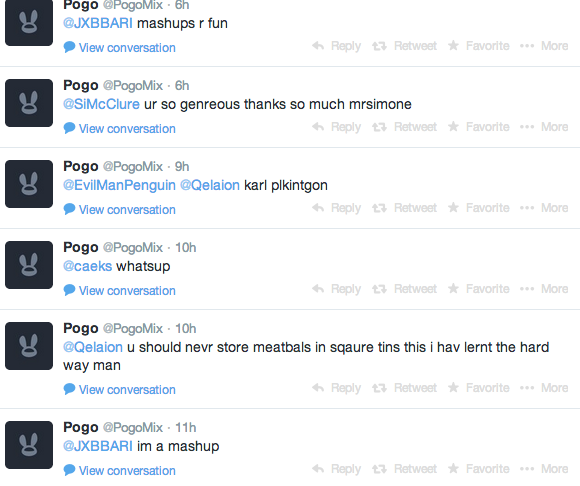
Task: Open @Qelaion mention in the meatbals tweet
Action: 93,347
